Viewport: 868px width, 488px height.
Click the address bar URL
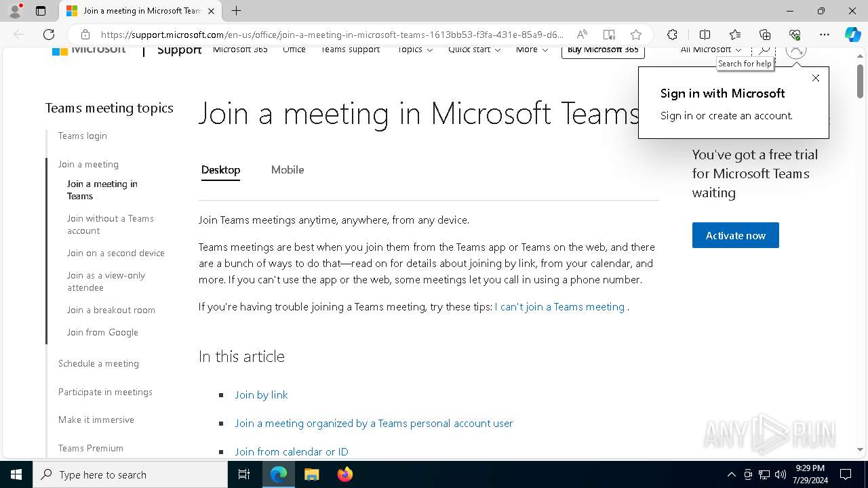[332, 35]
